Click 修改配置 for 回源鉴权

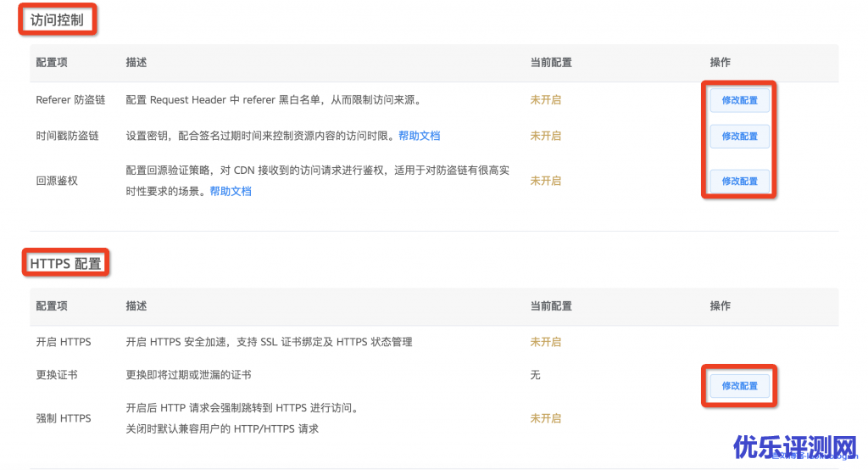739,182
